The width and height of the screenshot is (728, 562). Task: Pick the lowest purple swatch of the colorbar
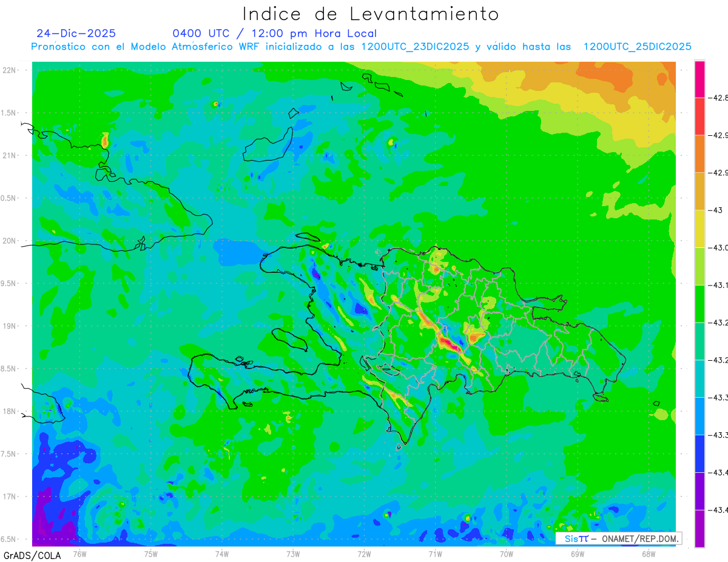[x=699, y=529]
